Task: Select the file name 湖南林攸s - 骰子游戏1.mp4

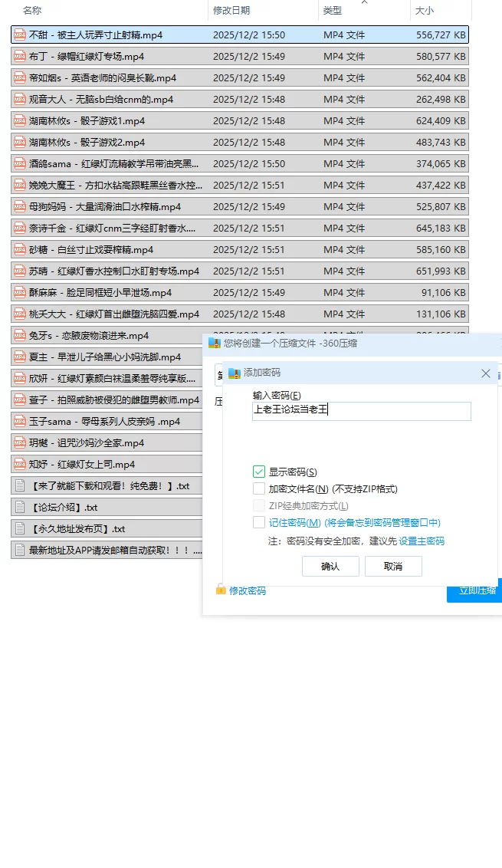Action: point(87,120)
